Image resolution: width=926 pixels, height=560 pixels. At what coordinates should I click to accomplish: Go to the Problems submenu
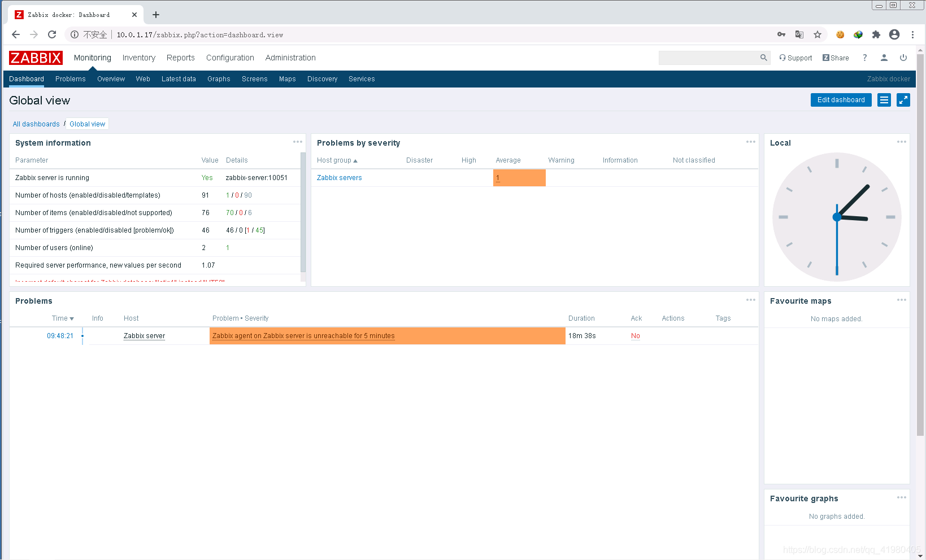pos(71,79)
